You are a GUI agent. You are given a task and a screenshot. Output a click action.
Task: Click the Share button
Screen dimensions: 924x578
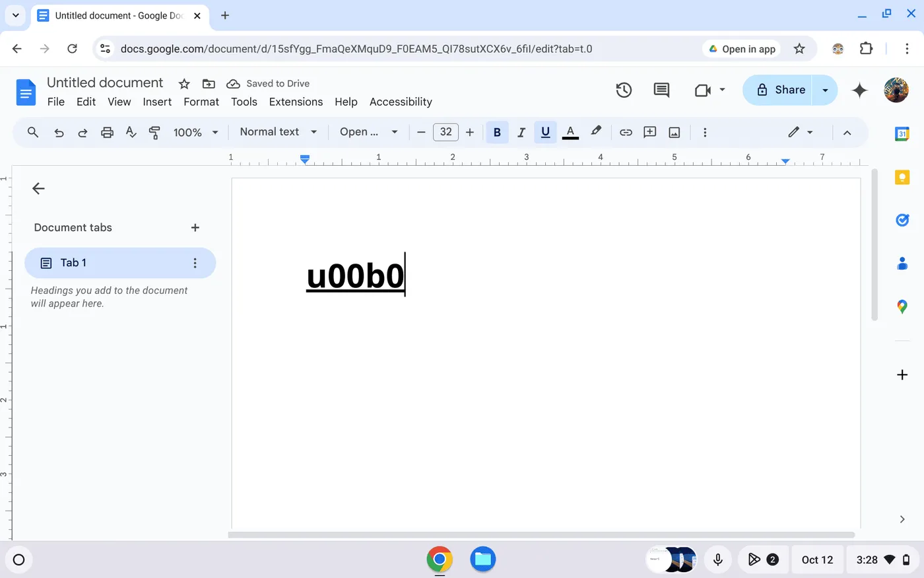click(779, 90)
